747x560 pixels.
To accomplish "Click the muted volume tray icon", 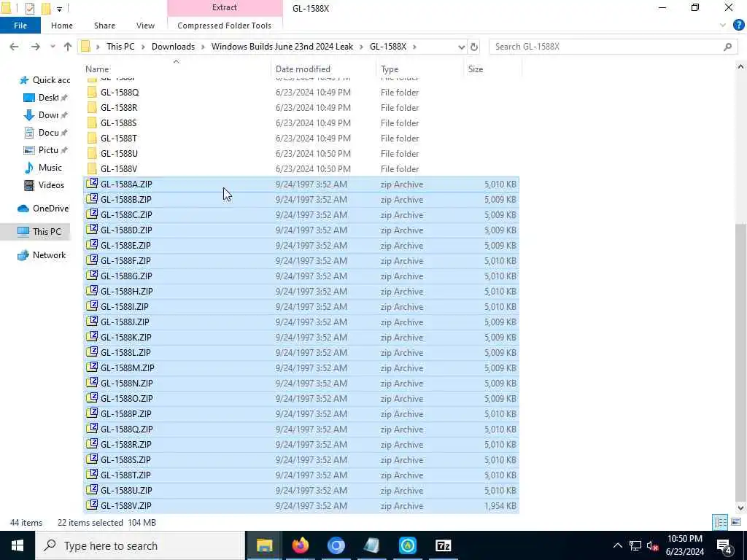I will click(653, 545).
